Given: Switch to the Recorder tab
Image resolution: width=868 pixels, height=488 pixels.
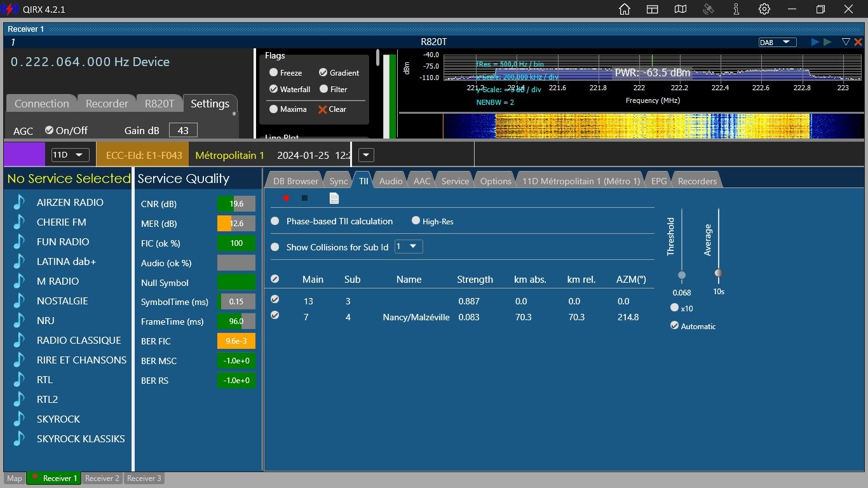Looking at the screenshot, I should pyautogui.click(x=107, y=104).
